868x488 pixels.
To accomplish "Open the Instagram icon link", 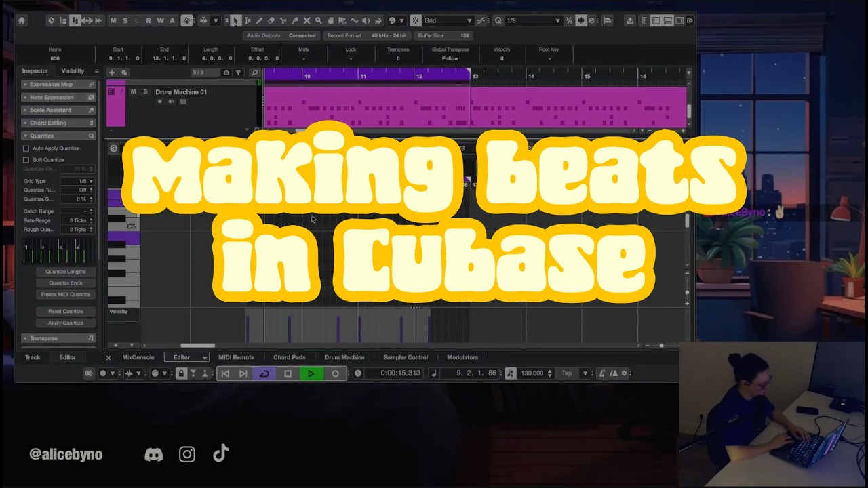I will tap(187, 454).
